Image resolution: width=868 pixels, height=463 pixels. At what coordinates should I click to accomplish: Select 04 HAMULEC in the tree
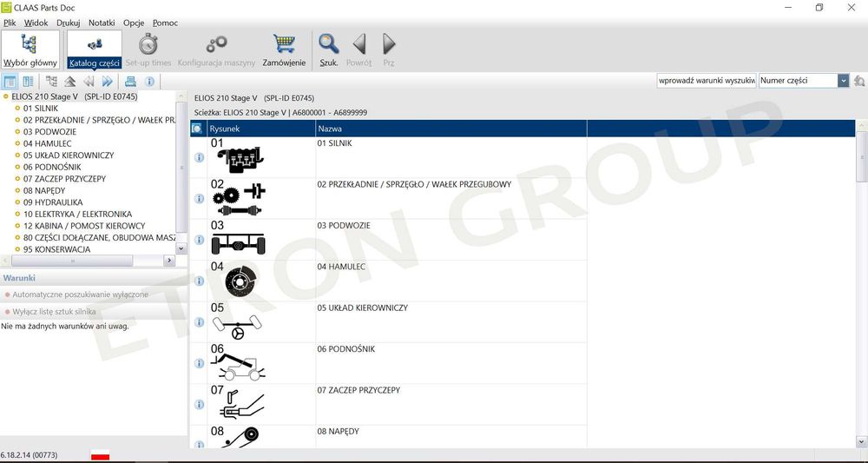tap(47, 143)
